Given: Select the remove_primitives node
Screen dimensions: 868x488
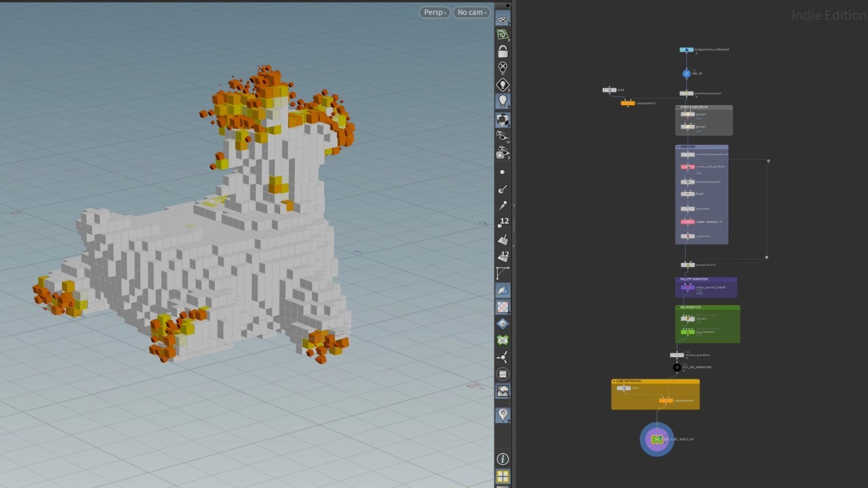Looking at the screenshot, I should [677, 355].
